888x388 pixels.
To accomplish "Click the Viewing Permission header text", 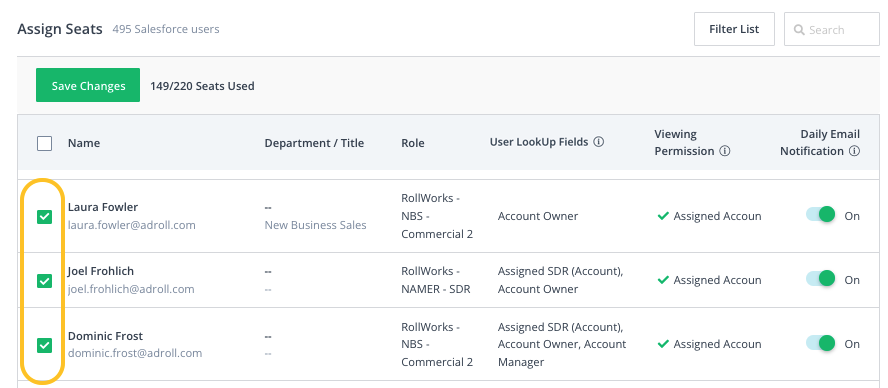I will click(684, 143).
